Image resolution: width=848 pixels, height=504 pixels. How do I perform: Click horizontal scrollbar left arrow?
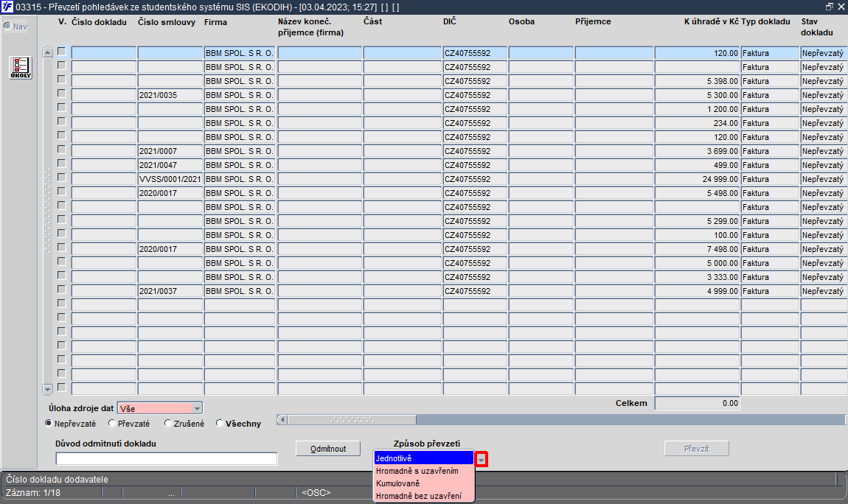click(282, 420)
